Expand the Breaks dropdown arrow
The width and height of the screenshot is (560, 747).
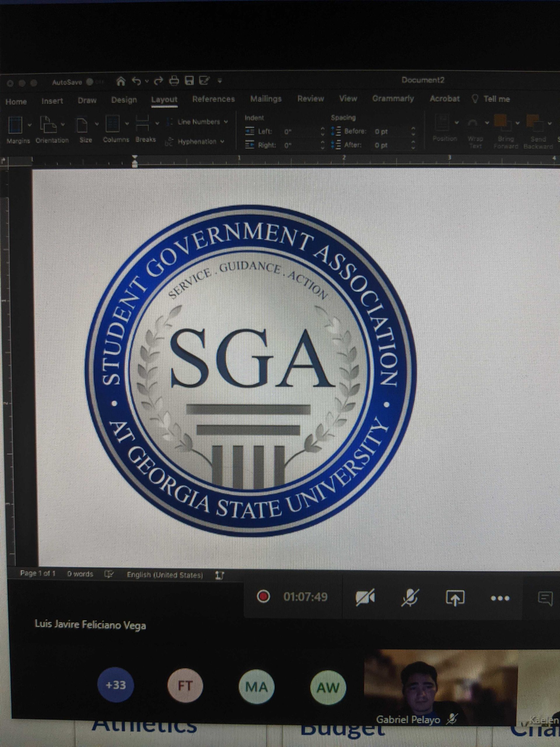tap(157, 124)
